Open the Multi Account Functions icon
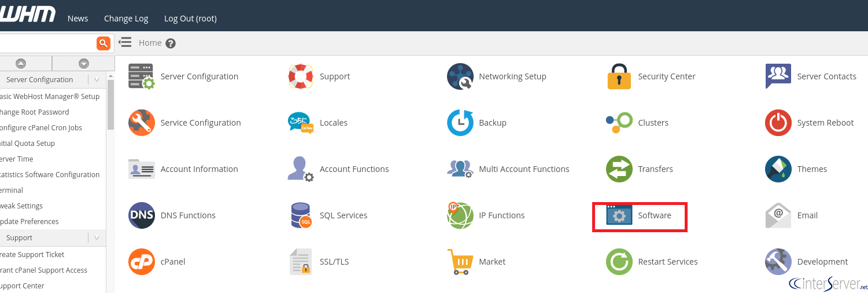 click(x=460, y=169)
